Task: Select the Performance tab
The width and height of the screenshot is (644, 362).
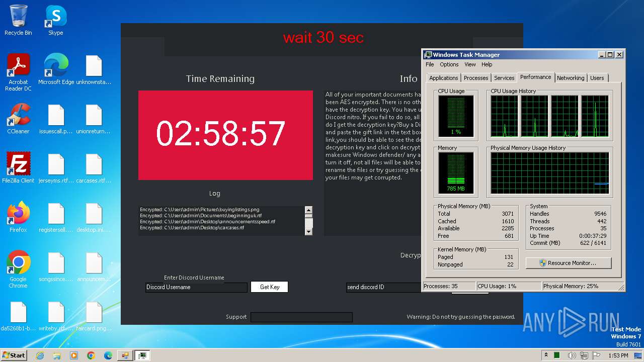Action: click(x=535, y=77)
